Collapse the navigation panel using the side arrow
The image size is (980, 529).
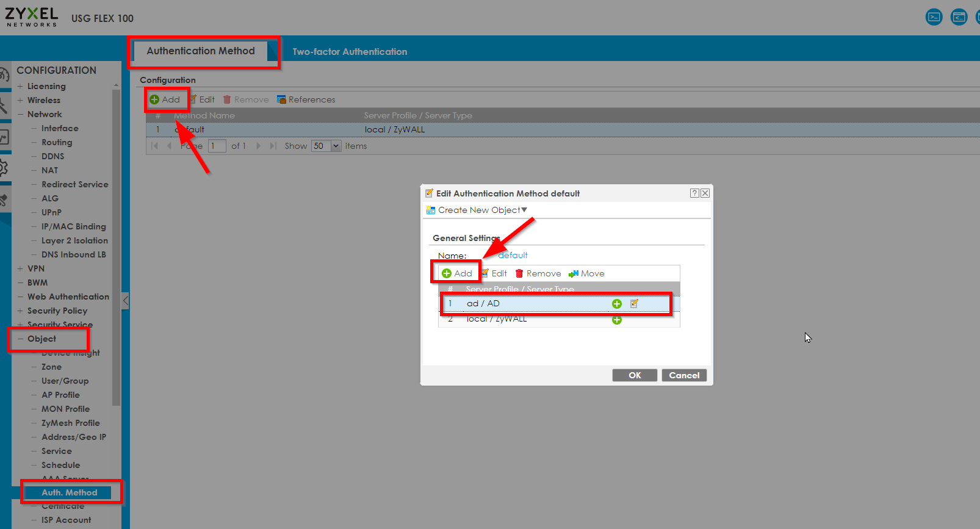coord(125,300)
